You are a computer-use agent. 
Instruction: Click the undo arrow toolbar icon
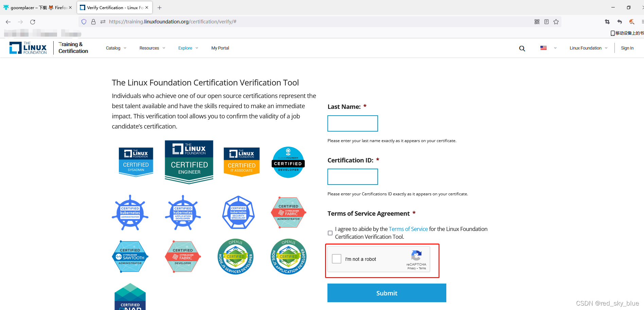point(620,22)
